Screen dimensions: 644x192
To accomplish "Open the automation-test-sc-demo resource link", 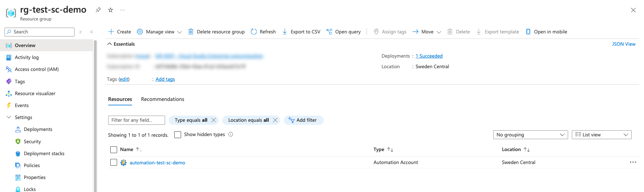I will click(x=157, y=163).
